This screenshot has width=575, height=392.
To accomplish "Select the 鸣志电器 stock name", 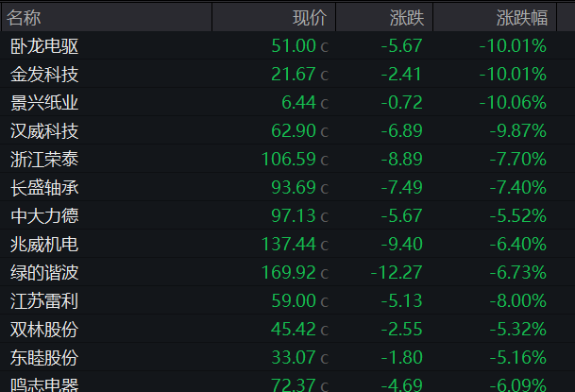I will [x=44, y=384].
